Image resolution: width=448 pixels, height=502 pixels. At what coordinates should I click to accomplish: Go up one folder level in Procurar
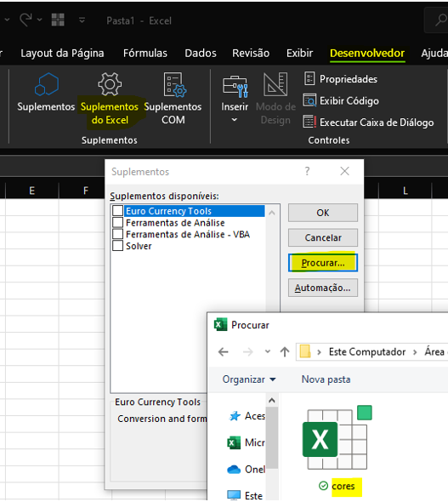pyautogui.click(x=285, y=352)
